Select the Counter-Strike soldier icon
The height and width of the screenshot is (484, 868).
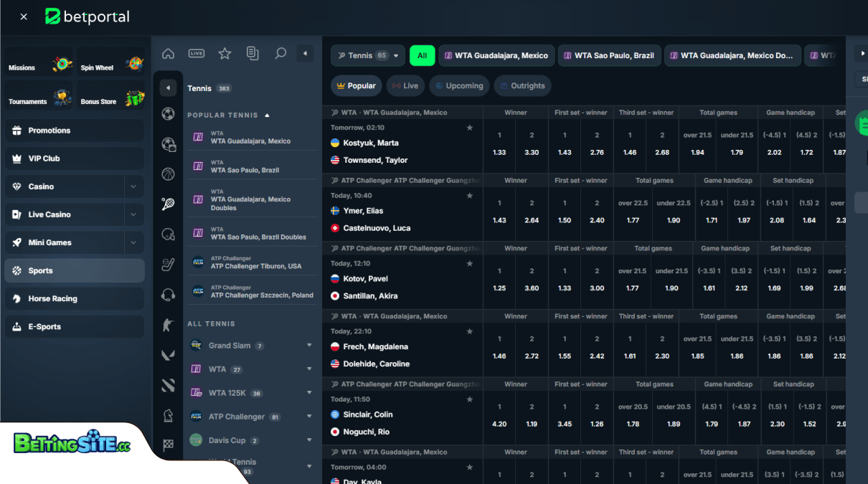pos(169,325)
